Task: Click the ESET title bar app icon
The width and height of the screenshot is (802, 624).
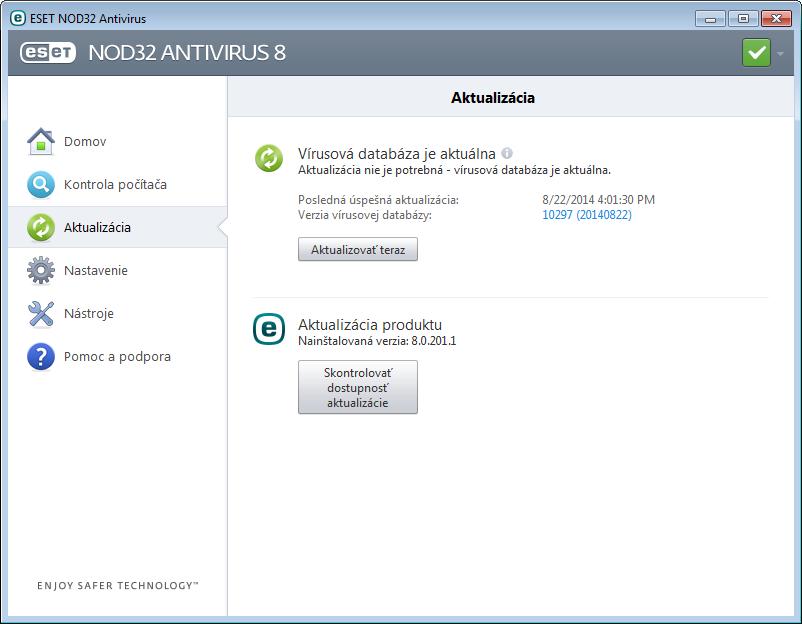Action: [x=18, y=18]
